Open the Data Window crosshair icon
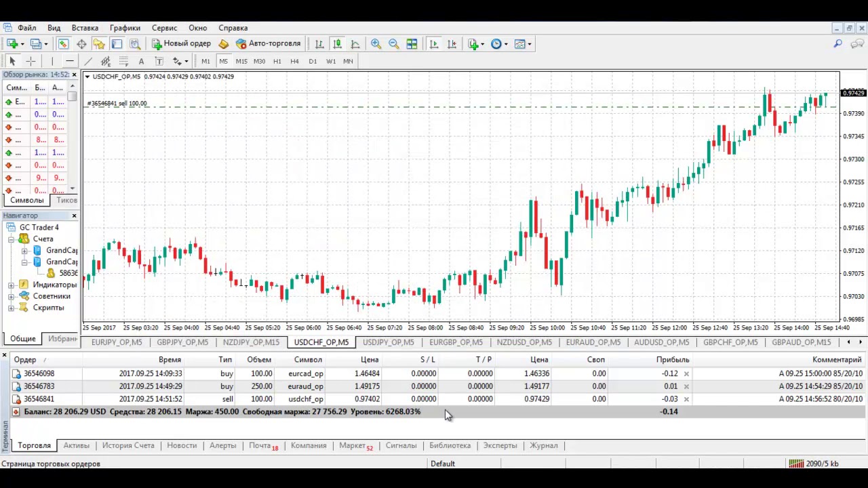Image resolution: width=868 pixels, height=488 pixels. click(x=81, y=43)
